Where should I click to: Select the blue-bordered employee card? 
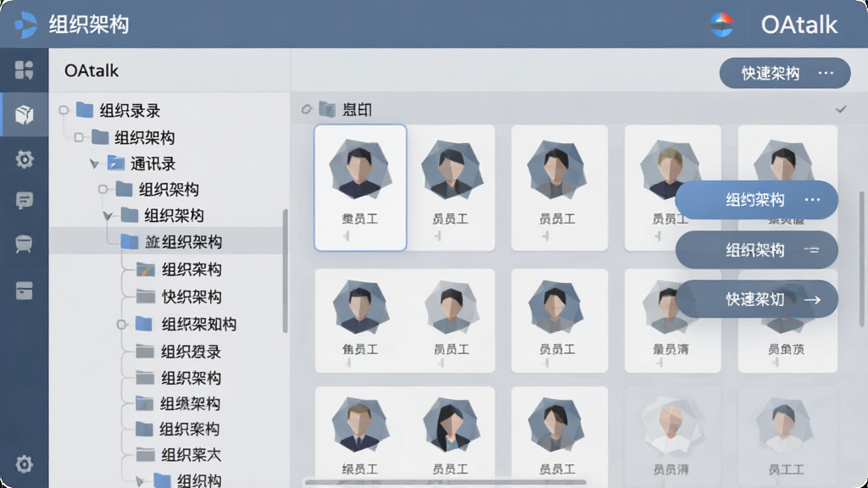tap(360, 188)
